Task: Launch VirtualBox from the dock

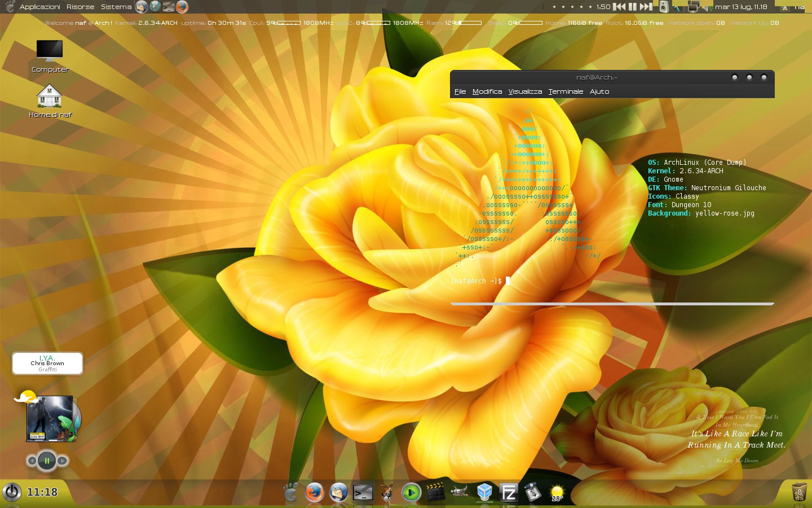Action: click(x=484, y=492)
